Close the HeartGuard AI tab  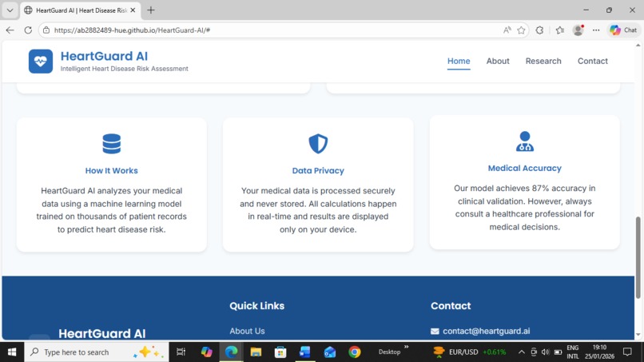click(133, 10)
